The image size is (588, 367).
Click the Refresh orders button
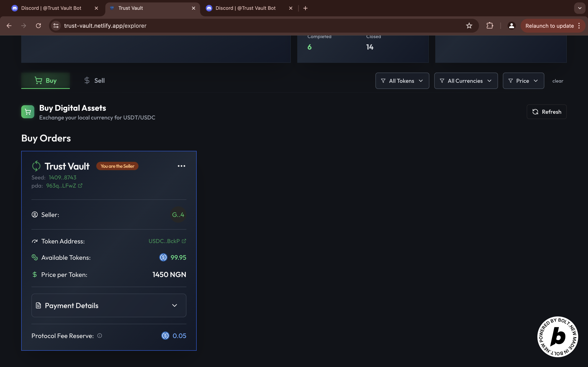click(546, 112)
